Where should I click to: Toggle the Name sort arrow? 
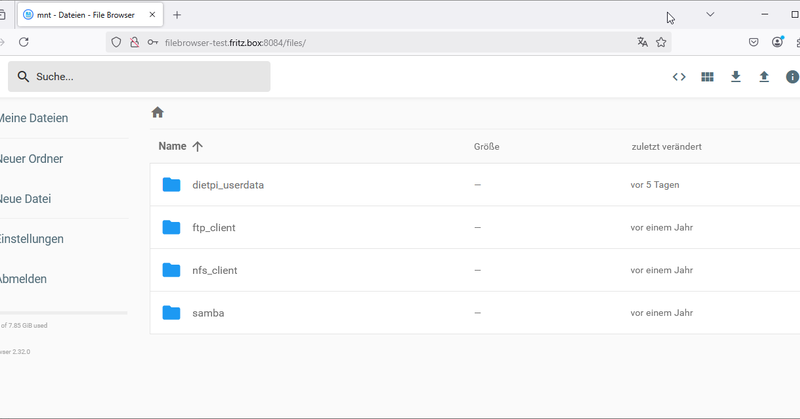(197, 146)
